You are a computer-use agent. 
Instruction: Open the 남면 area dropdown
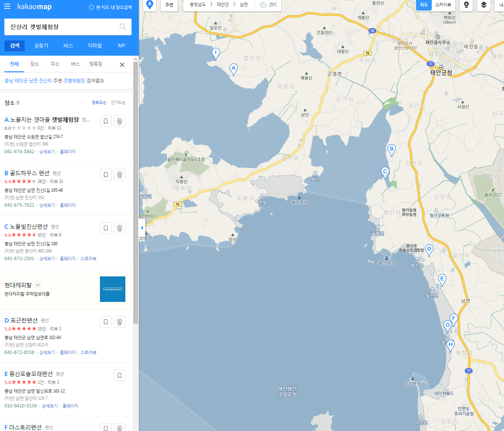[x=244, y=5]
